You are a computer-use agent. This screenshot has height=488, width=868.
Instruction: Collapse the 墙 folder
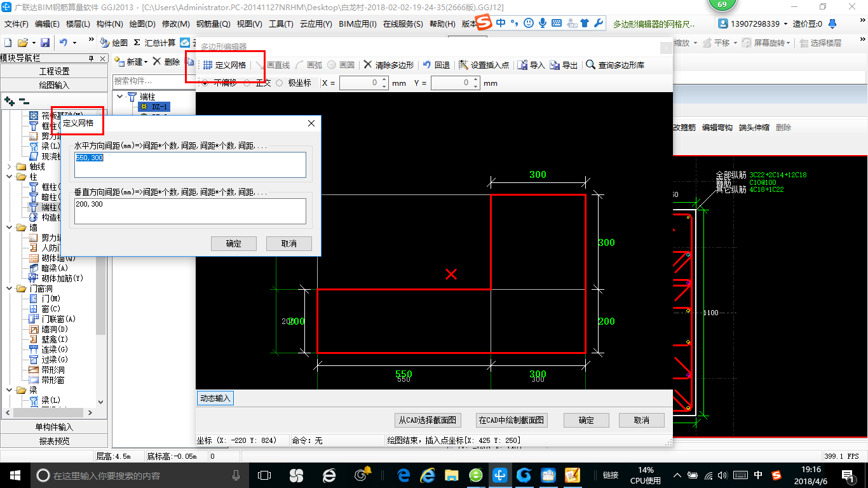9,227
